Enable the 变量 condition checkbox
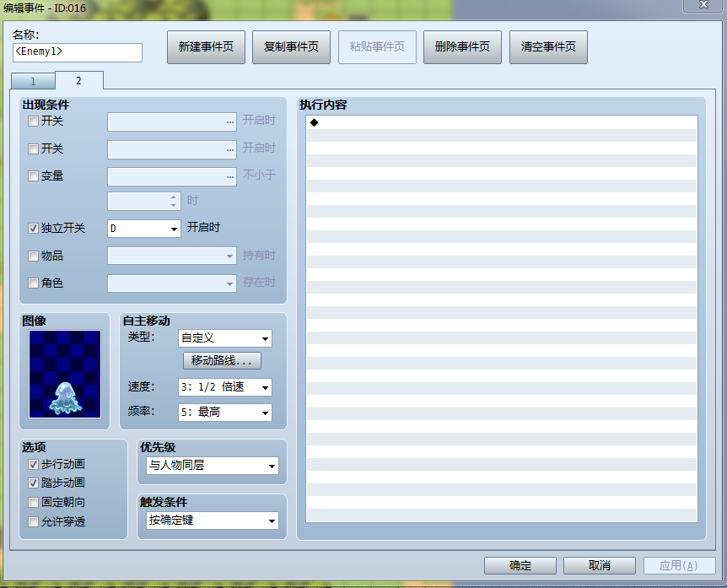The width and height of the screenshot is (727, 588). [33, 176]
